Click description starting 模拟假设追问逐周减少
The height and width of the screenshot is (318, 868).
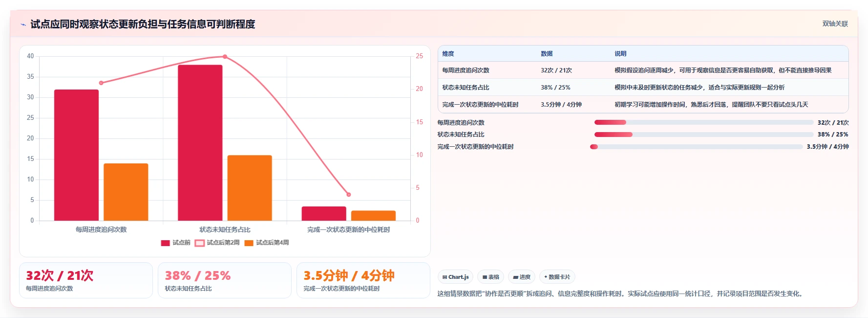coord(723,70)
